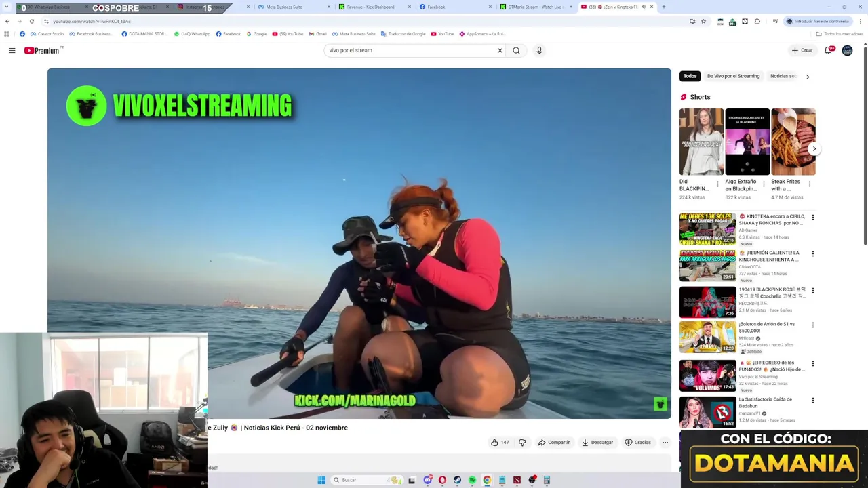
Task: Open options for Boletos de Avión video
Action: pyautogui.click(x=812, y=325)
